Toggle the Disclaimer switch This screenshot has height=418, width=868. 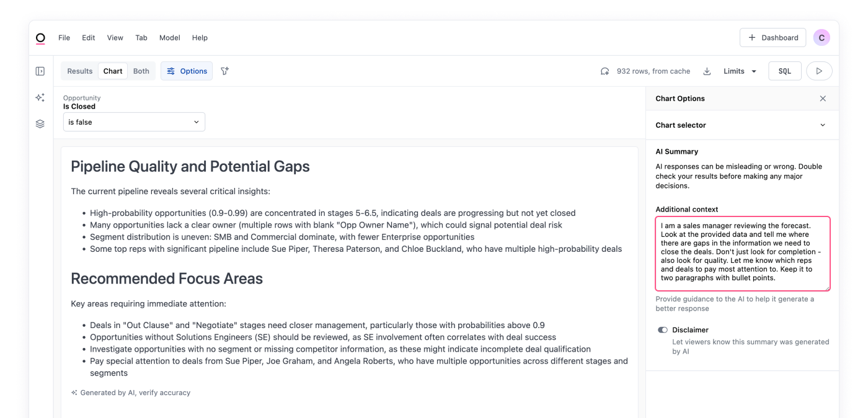[663, 330]
